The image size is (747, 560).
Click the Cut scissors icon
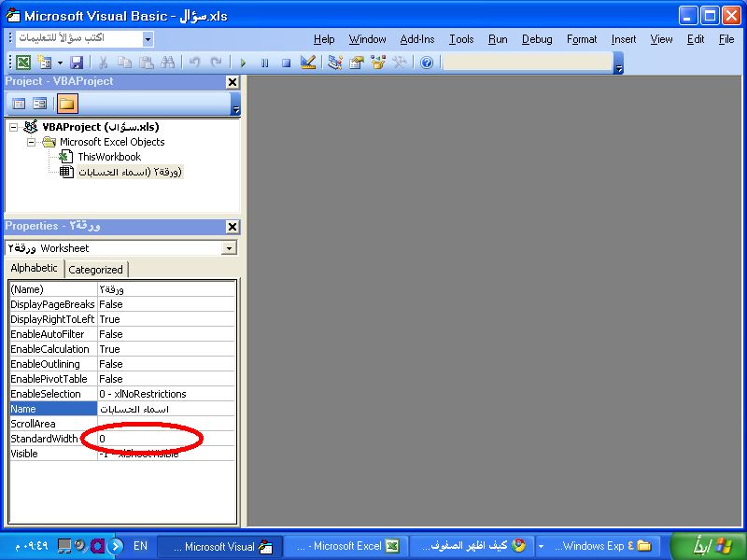pos(103,63)
